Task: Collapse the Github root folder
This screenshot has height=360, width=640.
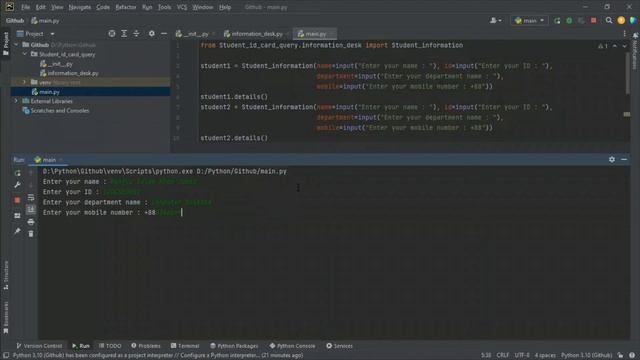Action: click(x=16, y=45)
